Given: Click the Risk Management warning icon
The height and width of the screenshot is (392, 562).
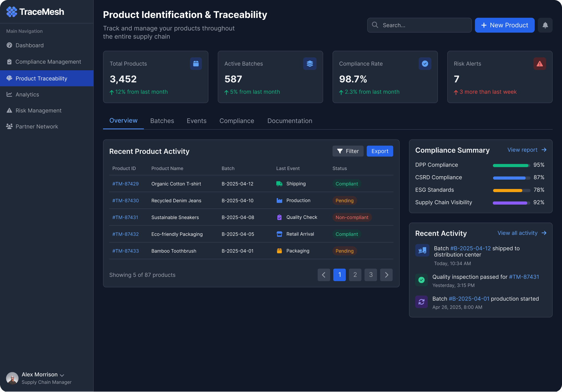Looking at the screenshot, I should [x=9, y=110].
